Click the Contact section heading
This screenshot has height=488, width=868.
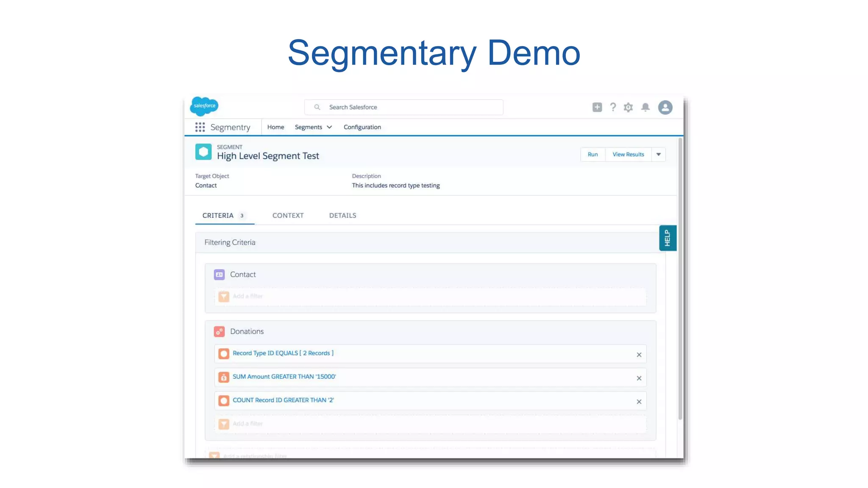coord(243,274)
